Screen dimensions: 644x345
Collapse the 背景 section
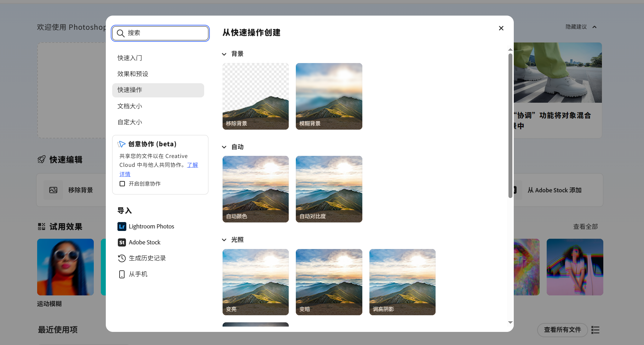[224, 54]
